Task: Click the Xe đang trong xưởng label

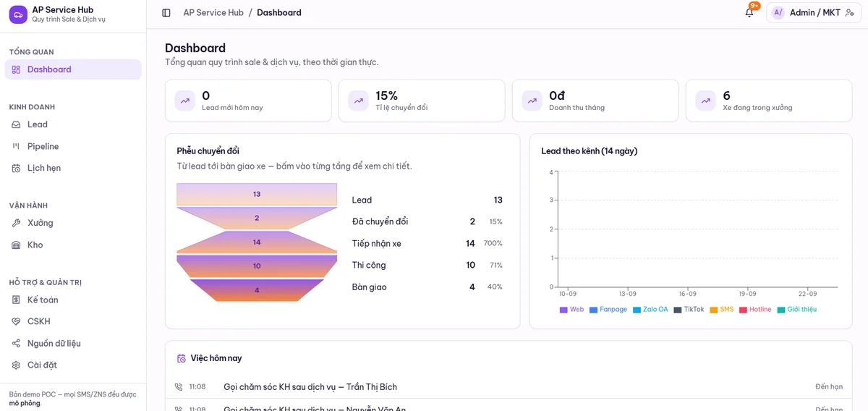Action: point(757,108)
